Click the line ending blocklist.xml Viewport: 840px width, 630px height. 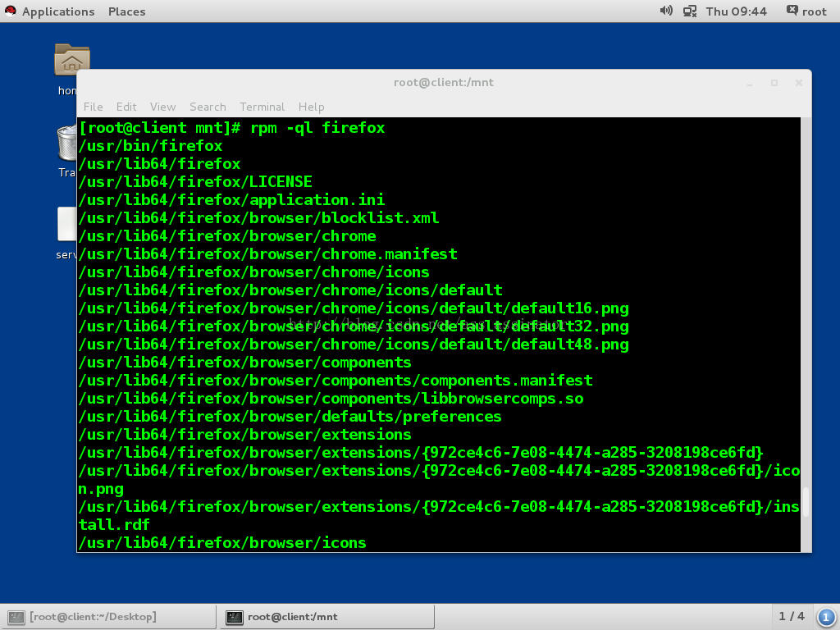coord(258,218)
